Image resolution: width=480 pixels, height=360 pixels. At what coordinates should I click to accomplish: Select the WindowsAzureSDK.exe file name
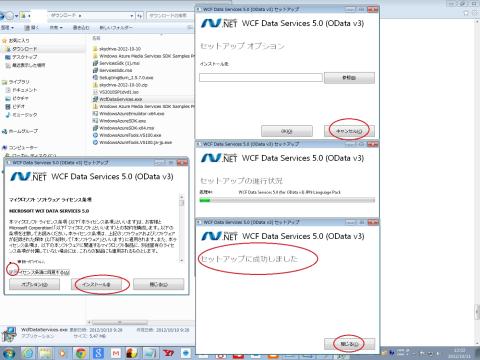click(x=123, y=121)
